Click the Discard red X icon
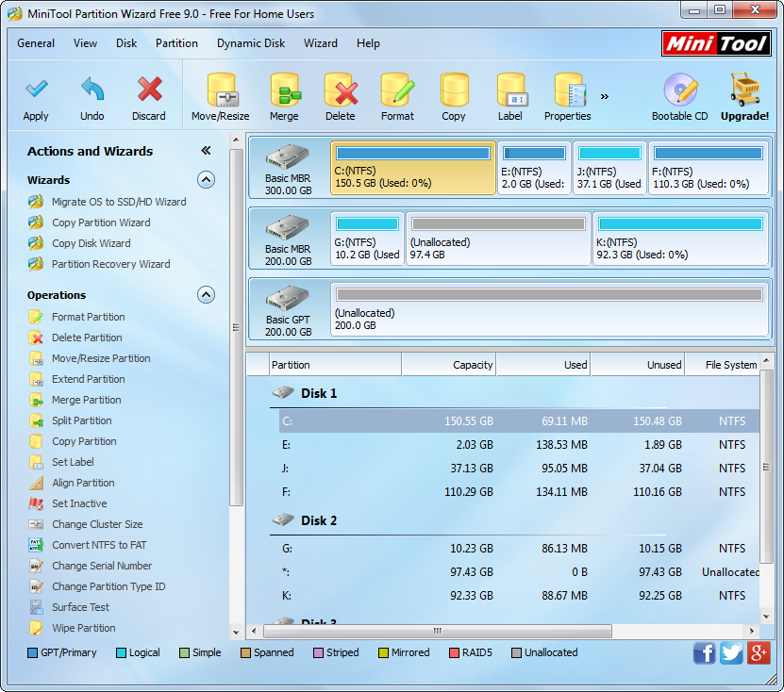The height and width of the screenshot is (692, 784). (x=149, y=90)
